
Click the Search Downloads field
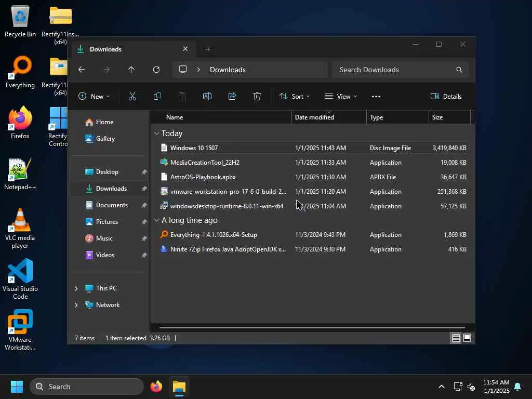pos(401,70)
